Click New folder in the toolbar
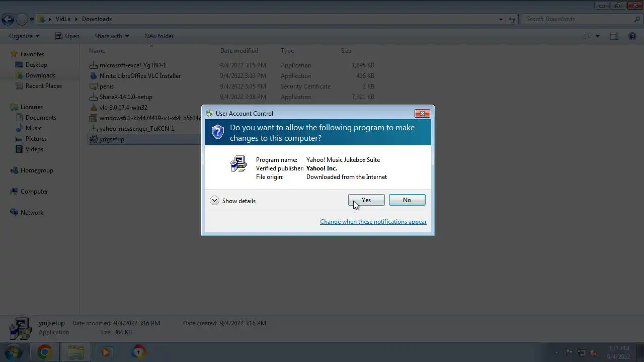Viewport: 644px width, 362px height. pos(159,36)
